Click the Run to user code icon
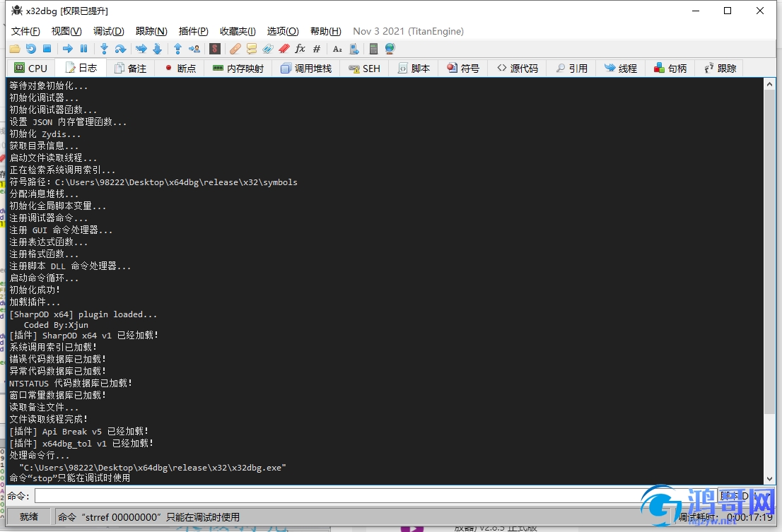782x532 pixels. (x=194, y=49)
